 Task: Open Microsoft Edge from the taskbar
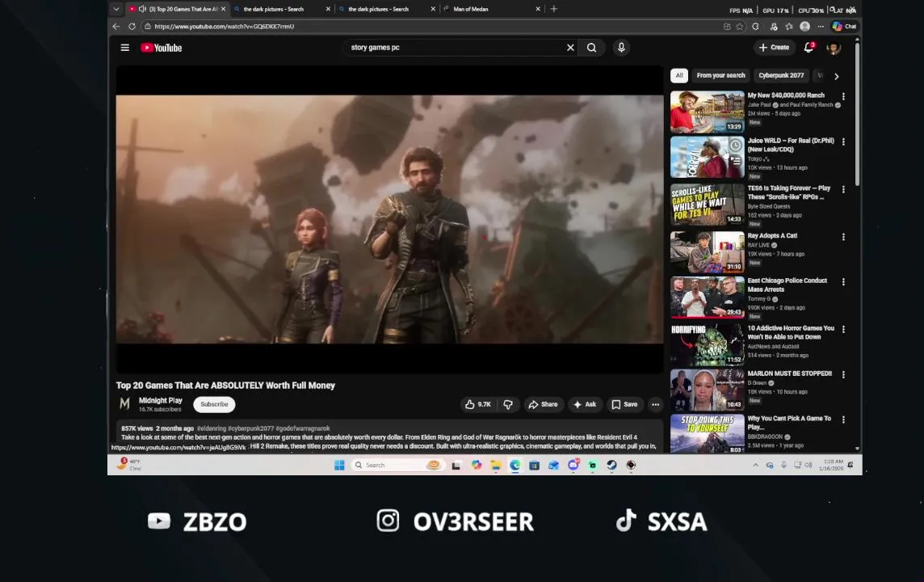(x=515, y=466)
